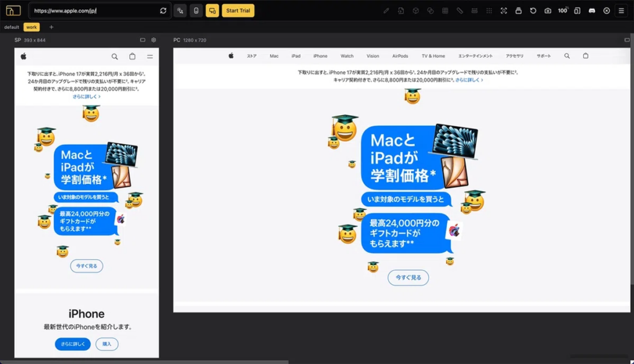Click the reload icon in the URL bar
Image resolution: width=634 pixels, height=364 pixels.
point(163,11)
